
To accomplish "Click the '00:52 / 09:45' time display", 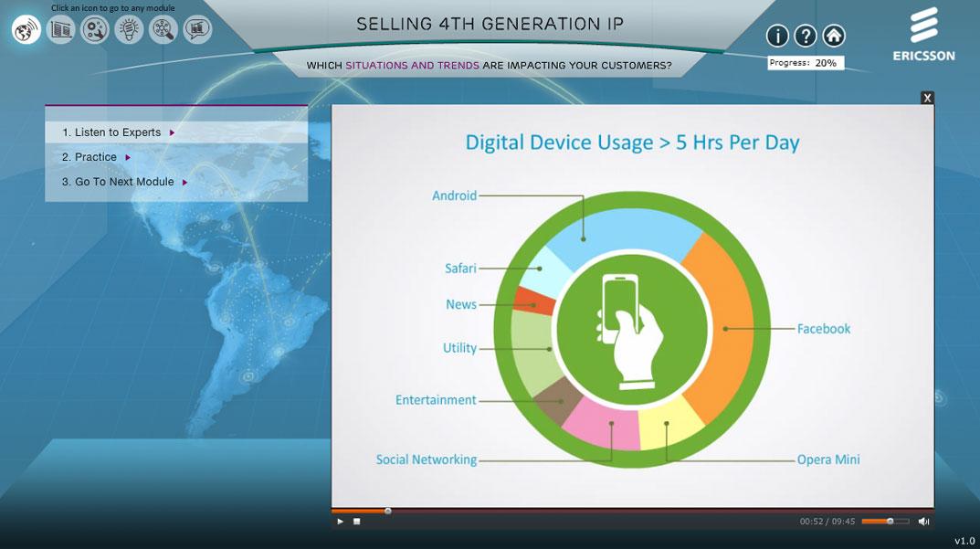I will [827, 522].
